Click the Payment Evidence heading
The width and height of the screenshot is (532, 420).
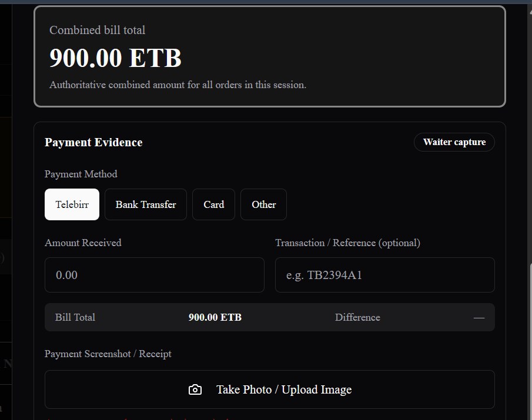[x=93, y=142]
